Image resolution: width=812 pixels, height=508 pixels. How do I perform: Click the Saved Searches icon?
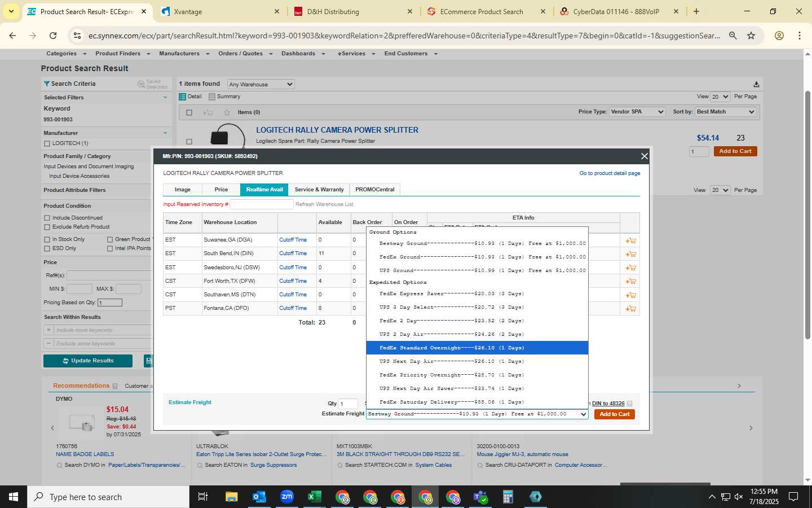[142, 84]
